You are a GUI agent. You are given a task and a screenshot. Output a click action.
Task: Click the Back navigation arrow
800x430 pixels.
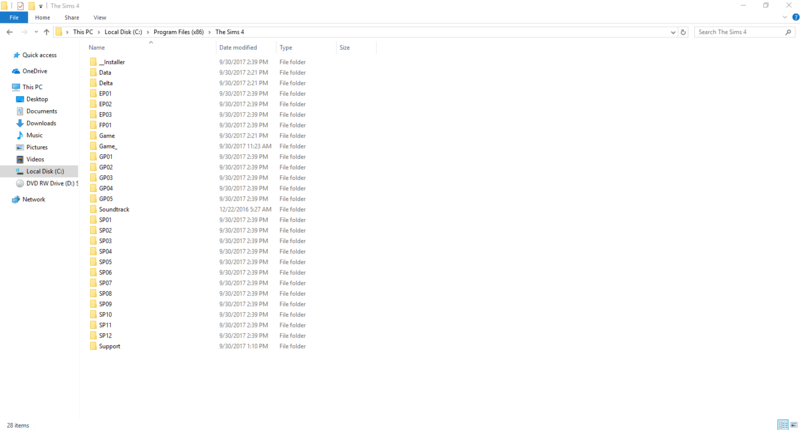pos(10,32)
